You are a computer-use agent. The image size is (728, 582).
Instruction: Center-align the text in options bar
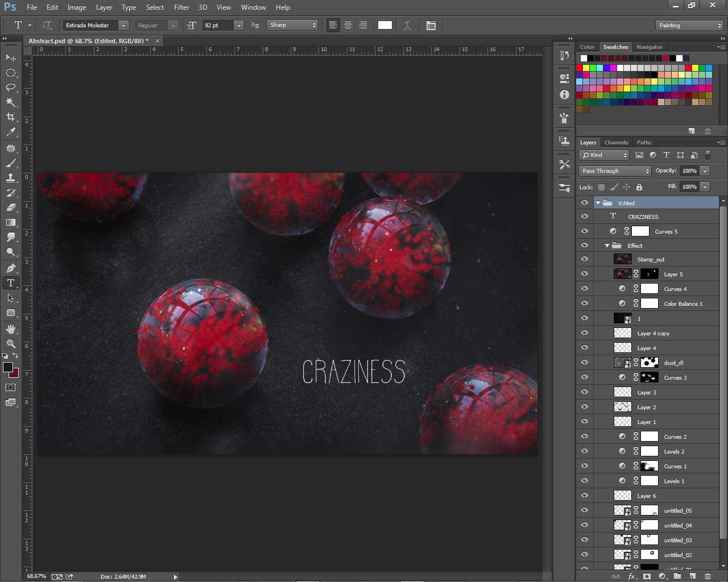[348, 25]
